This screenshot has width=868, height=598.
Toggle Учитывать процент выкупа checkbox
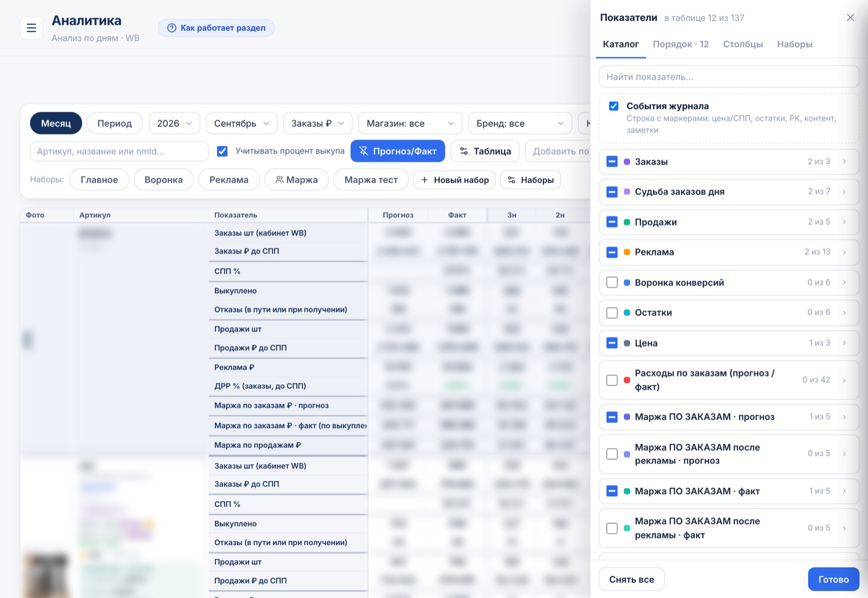pyautogui.click(x=222, y=151)
